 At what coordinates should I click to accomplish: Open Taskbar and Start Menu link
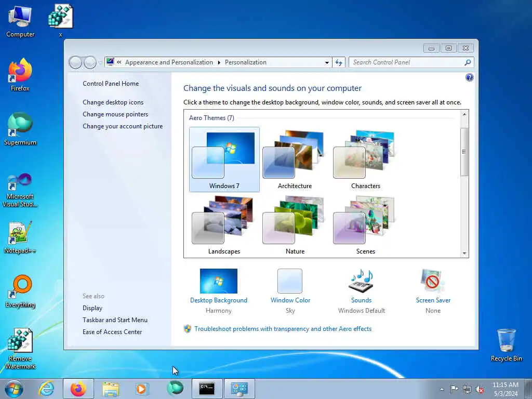[115, 320]
